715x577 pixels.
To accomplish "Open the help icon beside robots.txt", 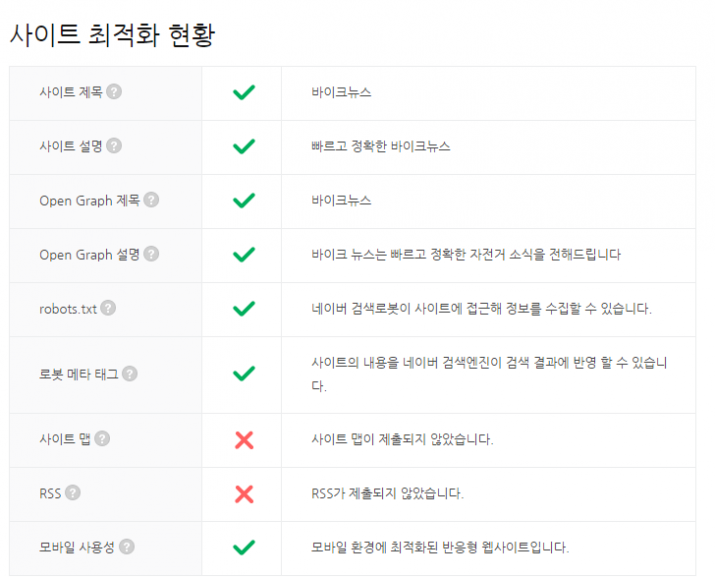I will [108, 308].
